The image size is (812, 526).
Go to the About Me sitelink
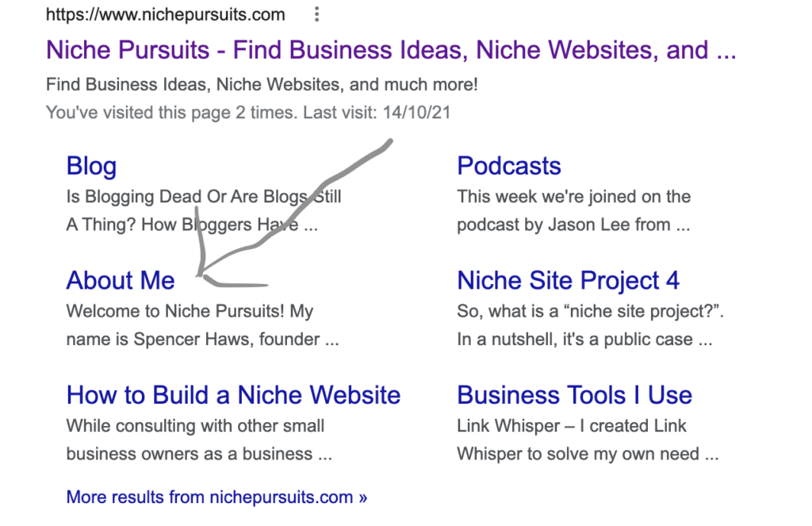coord(121,280)
